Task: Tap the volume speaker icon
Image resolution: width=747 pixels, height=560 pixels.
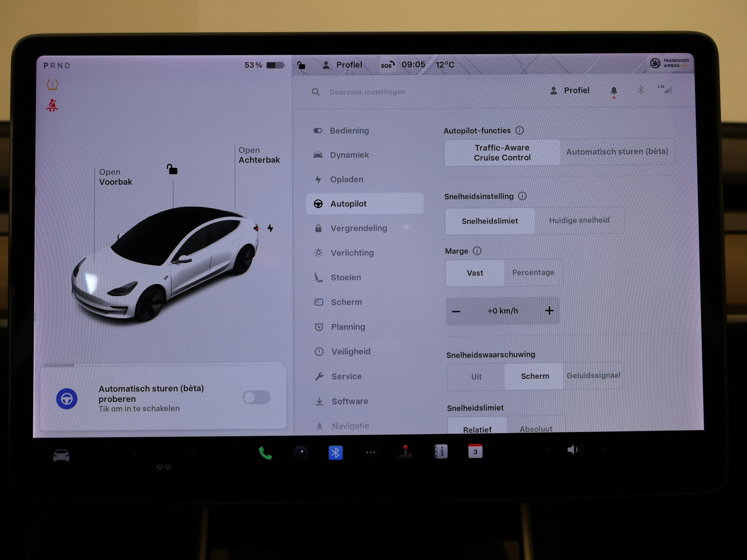Action: point(573,450)
